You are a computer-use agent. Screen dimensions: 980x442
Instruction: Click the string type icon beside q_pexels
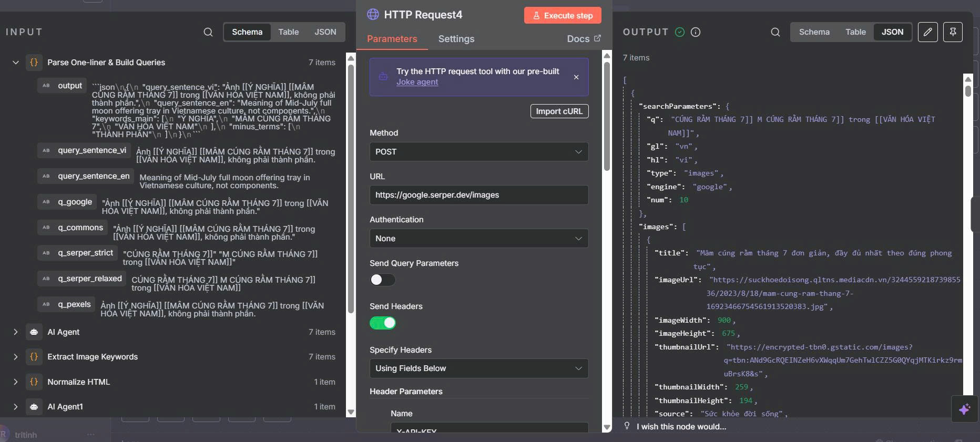point(46,304)
